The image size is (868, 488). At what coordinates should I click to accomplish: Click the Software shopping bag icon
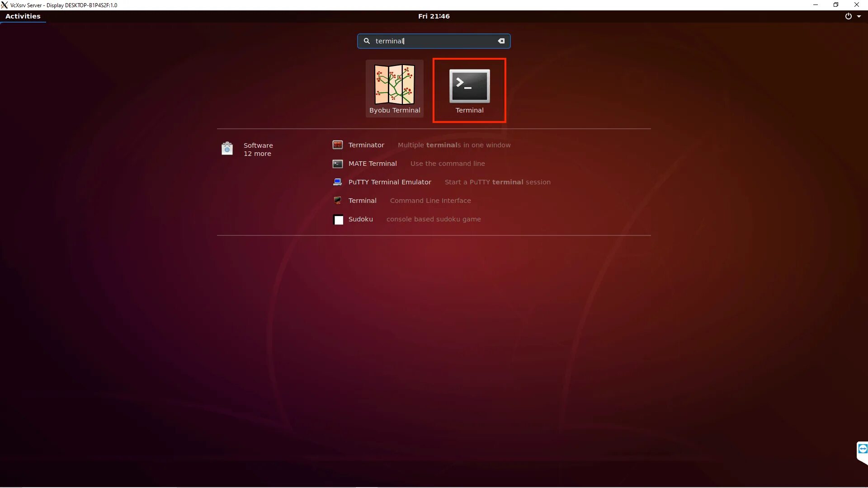(x=227, y=149)
